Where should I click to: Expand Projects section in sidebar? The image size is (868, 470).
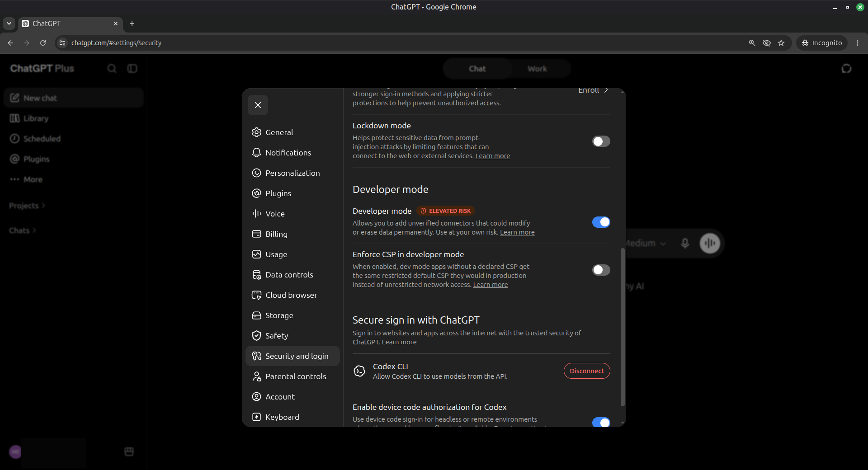(27, 206)
